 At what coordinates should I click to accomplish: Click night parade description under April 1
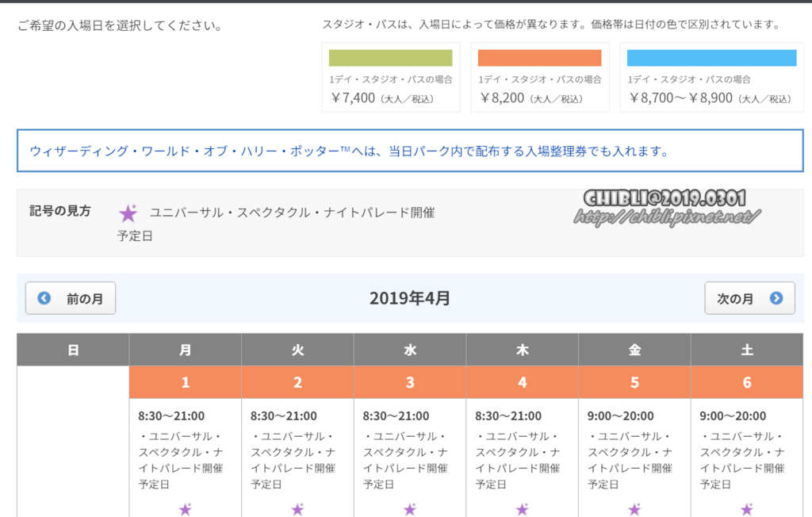(x=181, y=460)
